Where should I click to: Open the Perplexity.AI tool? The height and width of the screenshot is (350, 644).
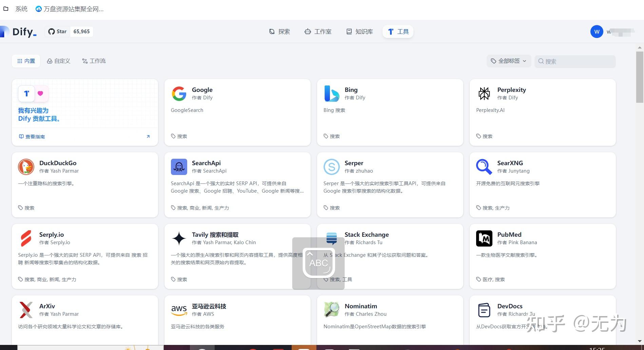coord(484,94)
